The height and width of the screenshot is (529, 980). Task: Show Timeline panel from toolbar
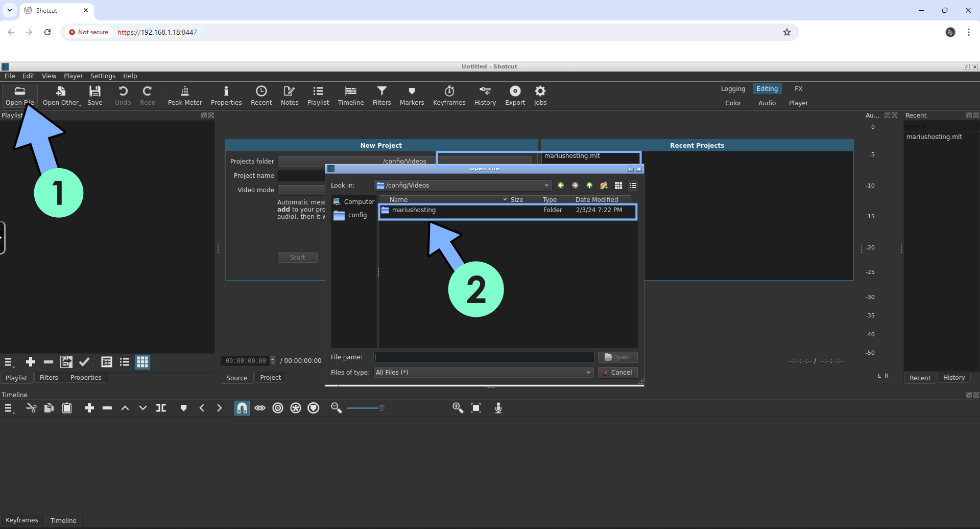click(351, 96)
